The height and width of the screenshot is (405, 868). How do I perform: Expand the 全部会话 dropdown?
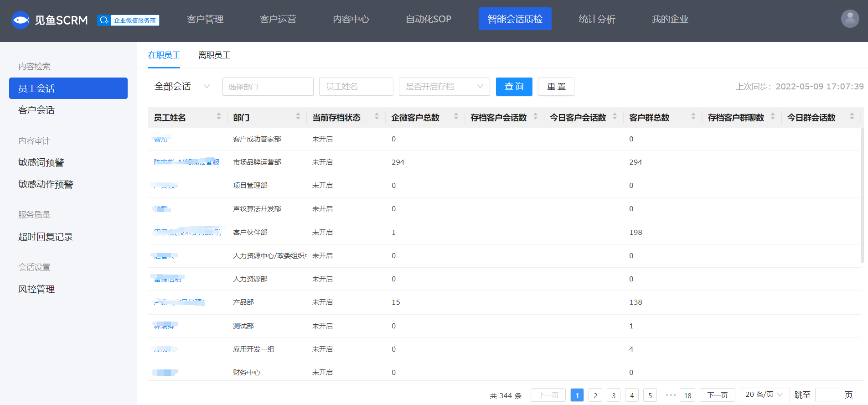(182, 87)
